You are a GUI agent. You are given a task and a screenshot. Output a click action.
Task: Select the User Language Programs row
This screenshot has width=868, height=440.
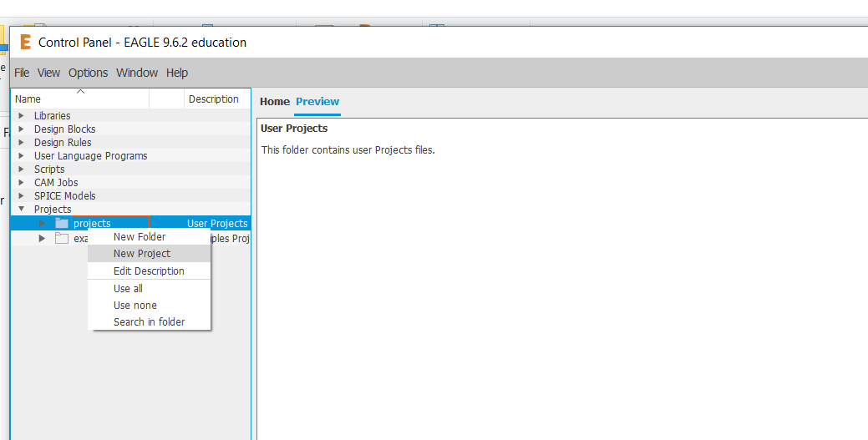(130, 155)
